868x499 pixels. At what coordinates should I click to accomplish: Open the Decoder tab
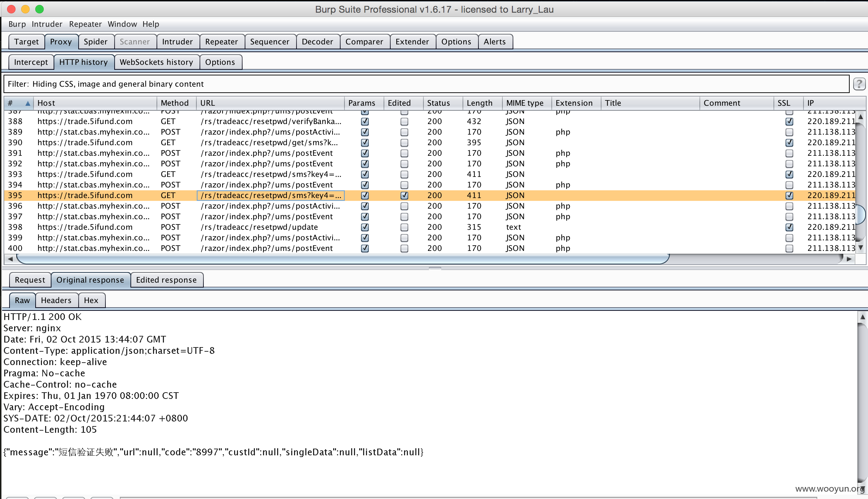pyautogui.click(x=317, y=42)
